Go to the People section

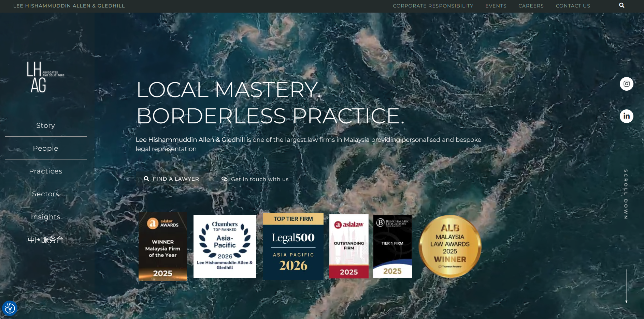coord(46,148)
